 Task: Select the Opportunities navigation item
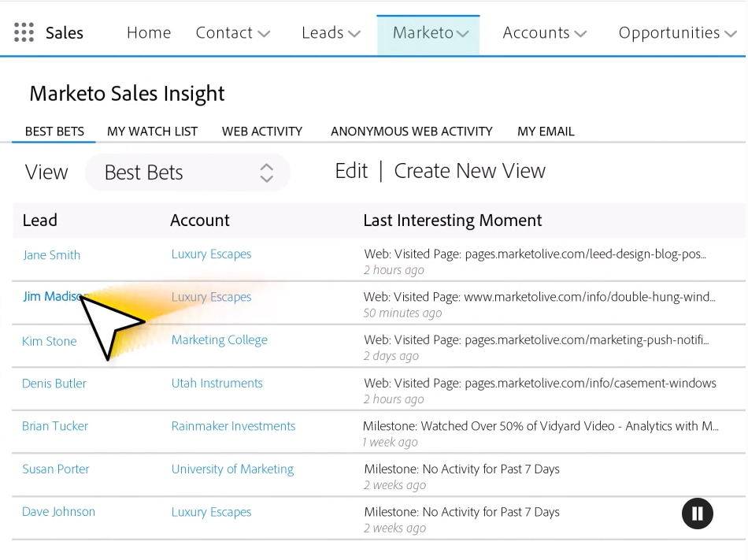pyautogui.click(x=669, y=32)
